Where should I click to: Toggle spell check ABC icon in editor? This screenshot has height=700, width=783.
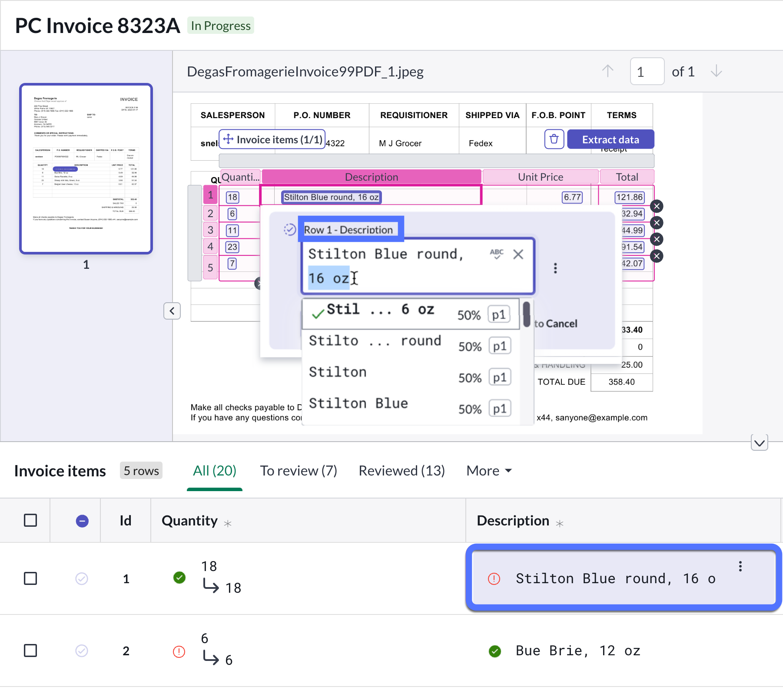click(x=497, y=254)
